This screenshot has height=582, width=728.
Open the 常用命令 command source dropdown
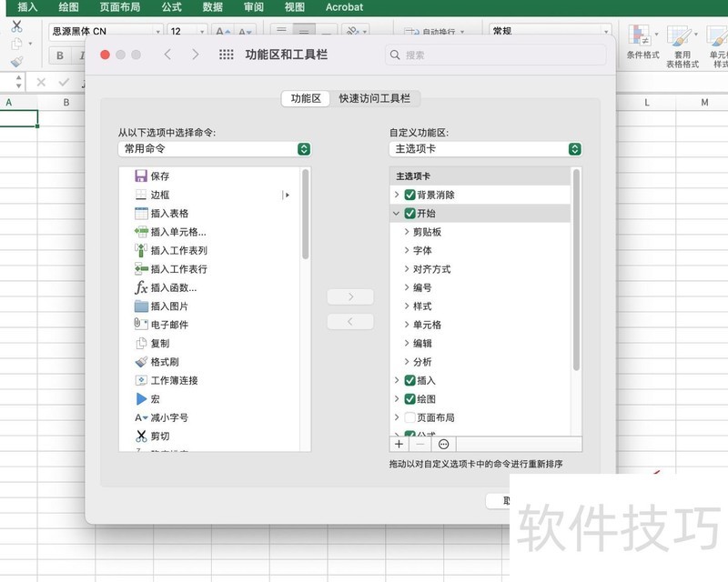tap(215, 149)
